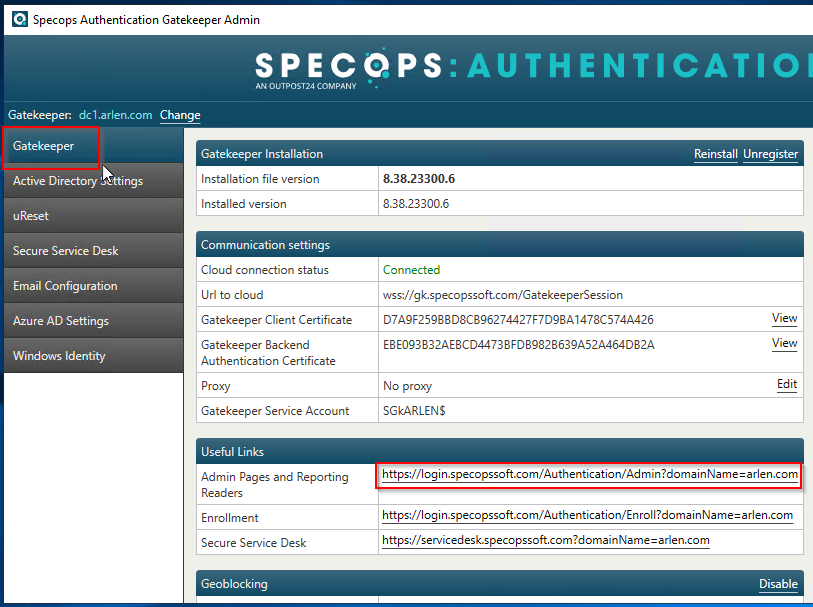View the Backend Authentication Certificate
813x607 pixels.
pyautogui.click(x=784, y=343)
